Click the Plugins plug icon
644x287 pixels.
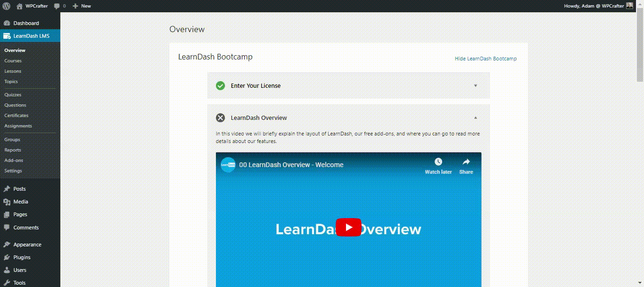point(7,257)
